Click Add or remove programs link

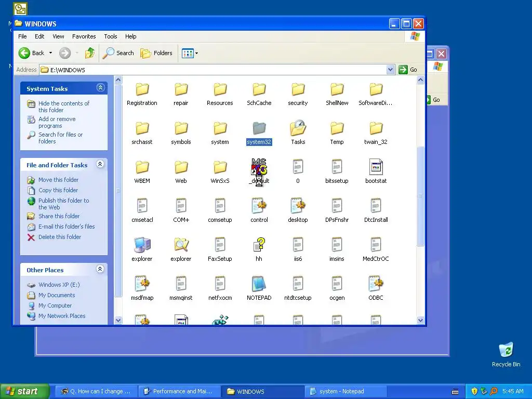coord(57,122)
